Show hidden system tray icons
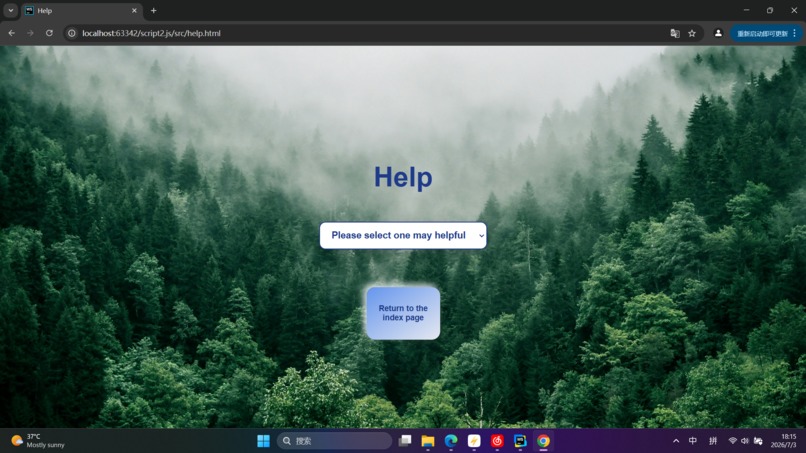This screenshot has height=453, width=806. coord(676,441)
